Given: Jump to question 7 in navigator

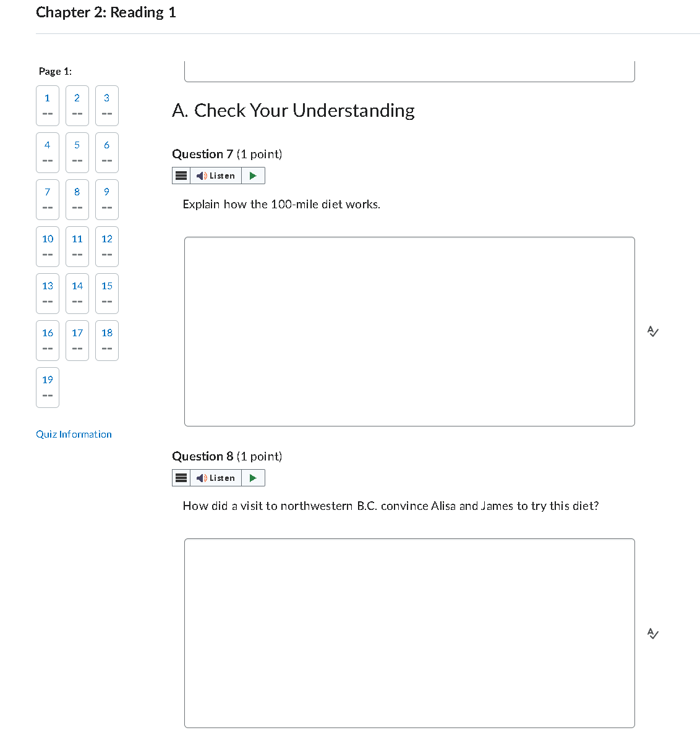Looking at the screenshot, I should (48, 200).
